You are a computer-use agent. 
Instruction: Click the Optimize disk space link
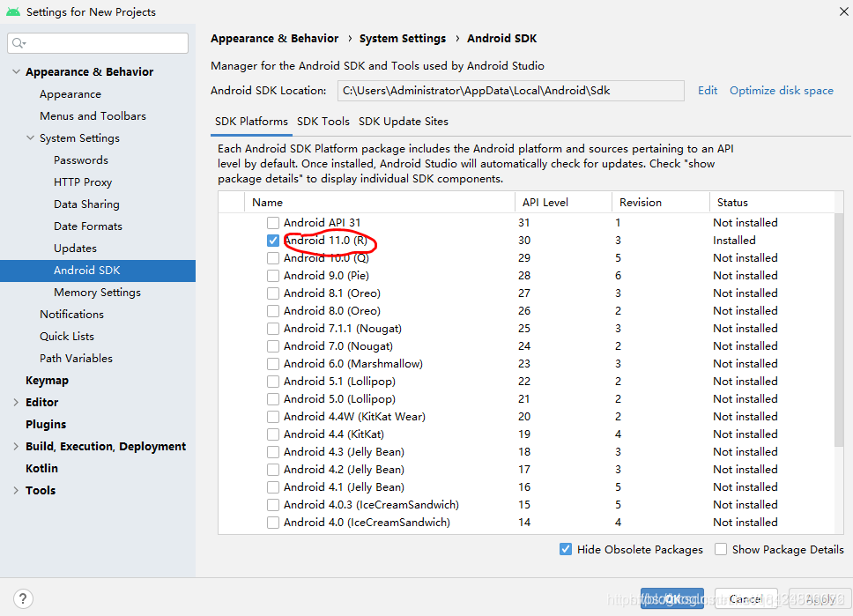pyautogui.click(x=782, y=91)
